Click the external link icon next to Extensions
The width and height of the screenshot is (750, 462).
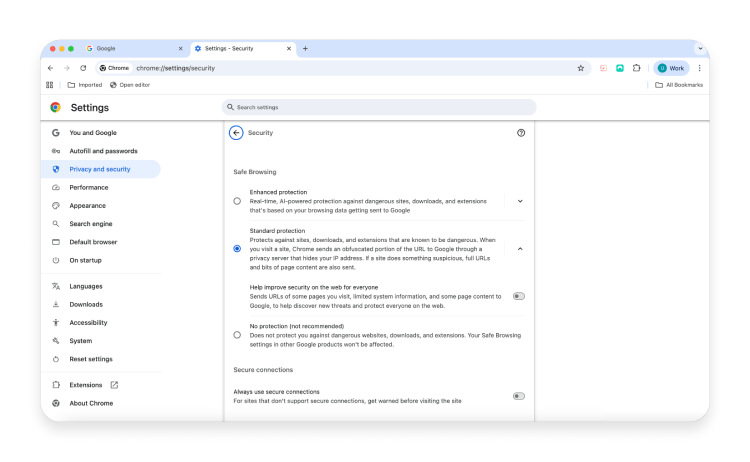pos(114,385)
